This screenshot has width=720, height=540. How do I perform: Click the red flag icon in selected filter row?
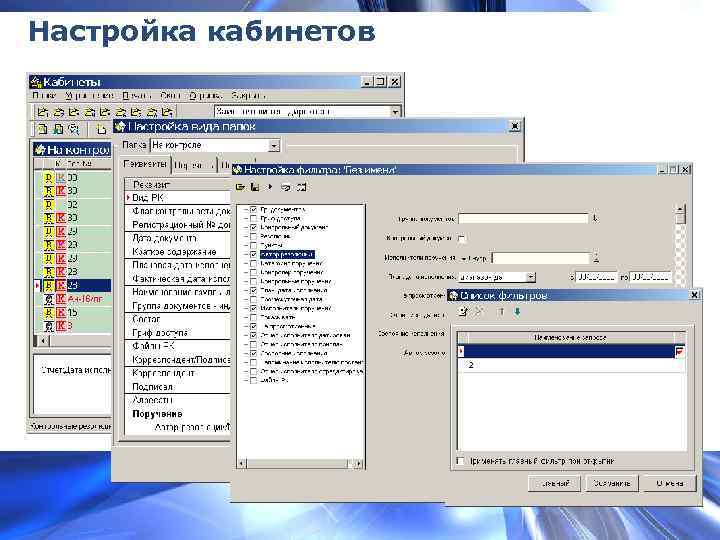pos(680,351)
